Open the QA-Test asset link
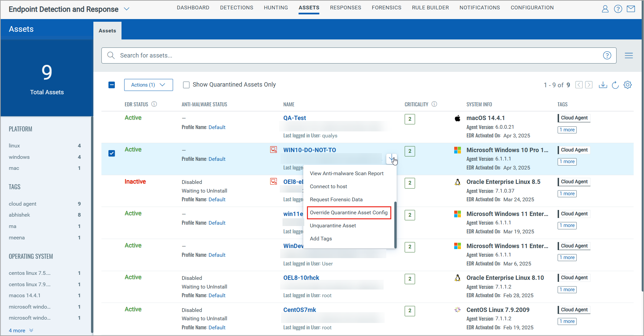644x336 pixels. 295,118
